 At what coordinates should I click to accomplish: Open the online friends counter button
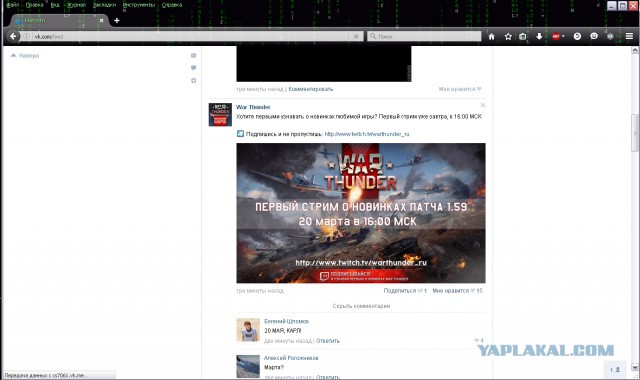[x=615, y=369]
